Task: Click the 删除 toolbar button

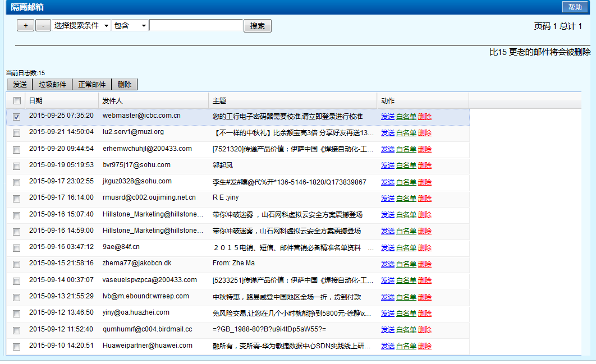Action: click(x=125, y=85)
